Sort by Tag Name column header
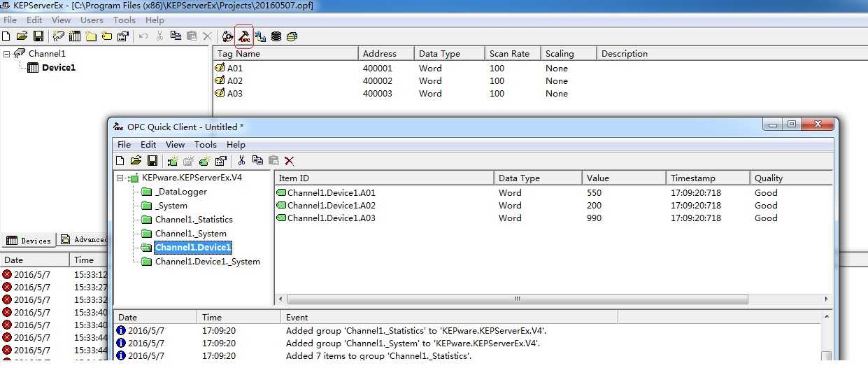Viewport: 868px width, 368px height. [x=285, y=54]
